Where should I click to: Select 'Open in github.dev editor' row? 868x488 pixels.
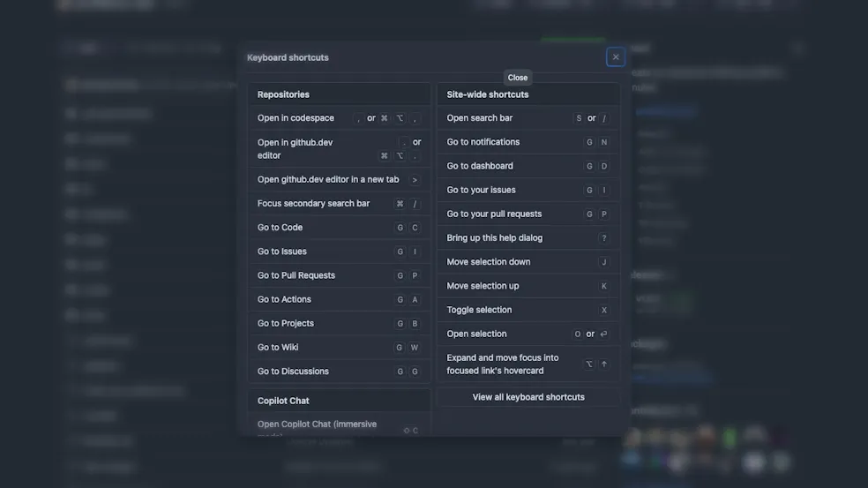(340, 149)
